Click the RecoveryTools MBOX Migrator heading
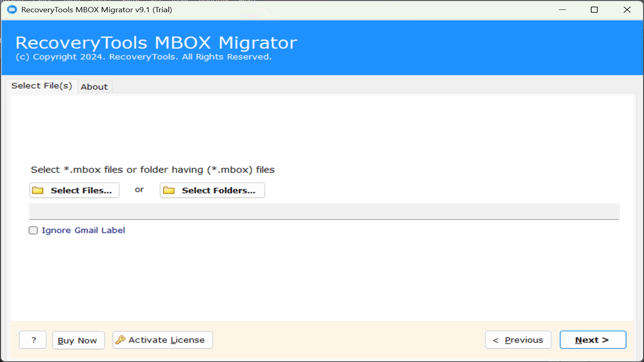The image size is (644, 362). pos(156,43)
